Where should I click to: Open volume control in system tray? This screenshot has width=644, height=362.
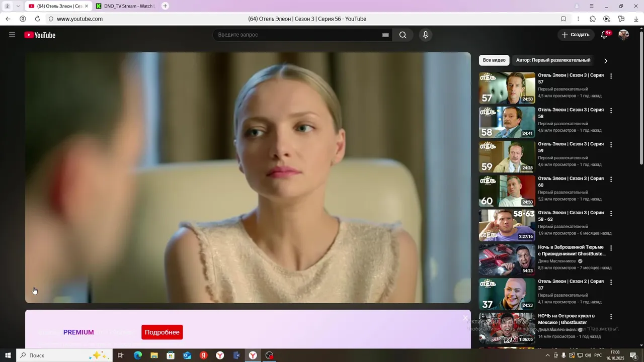coord(588,355)
